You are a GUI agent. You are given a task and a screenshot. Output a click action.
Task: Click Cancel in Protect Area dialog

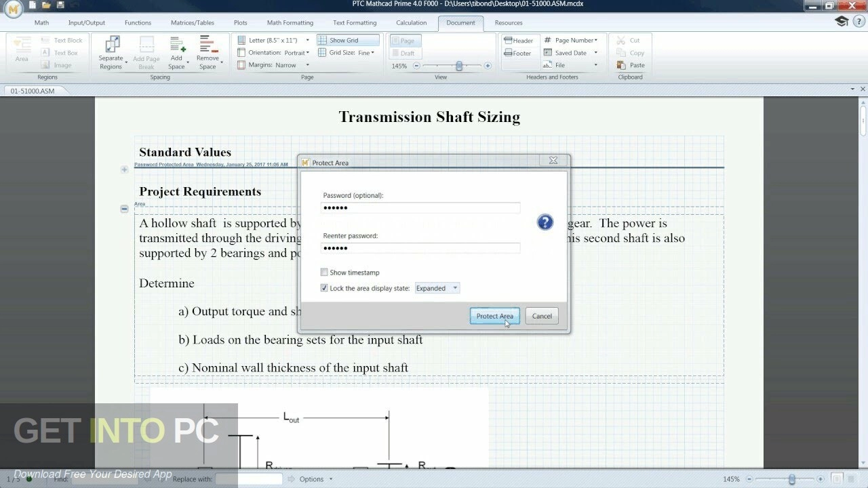point(542,316)
